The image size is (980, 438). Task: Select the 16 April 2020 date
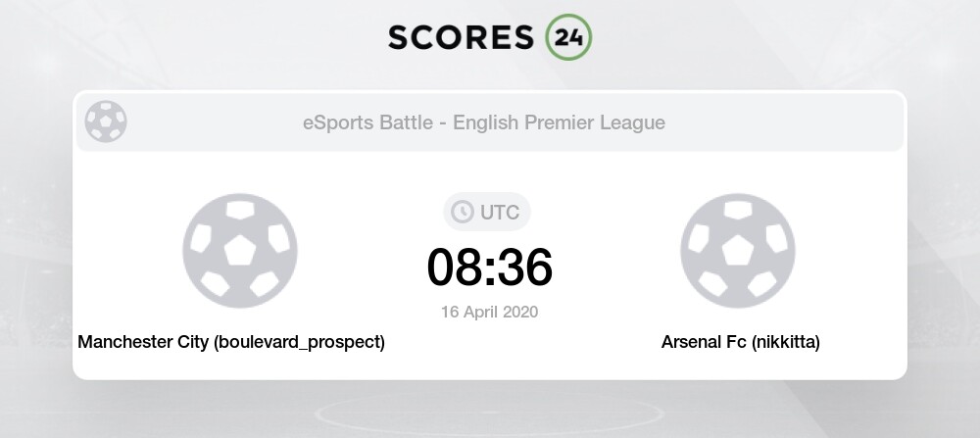coord(489,312)
